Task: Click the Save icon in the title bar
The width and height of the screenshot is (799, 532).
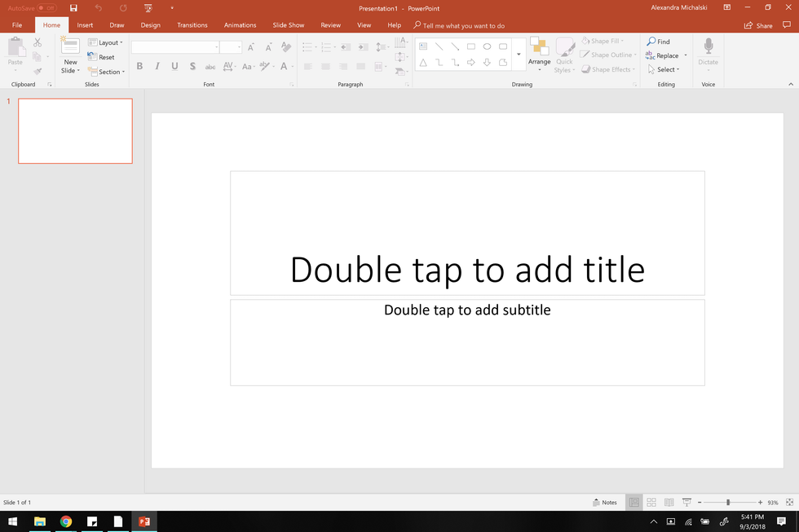Action: (73, 8)
